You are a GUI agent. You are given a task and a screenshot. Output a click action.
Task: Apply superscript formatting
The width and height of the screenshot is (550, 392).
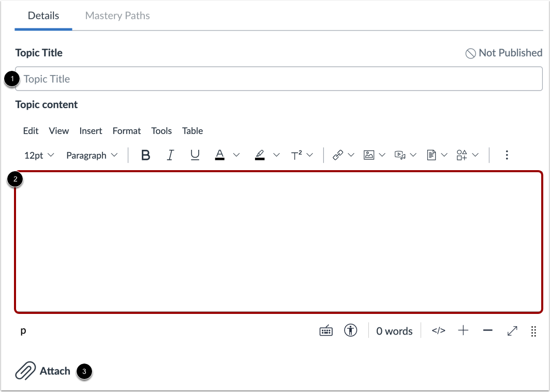[296, 155]
